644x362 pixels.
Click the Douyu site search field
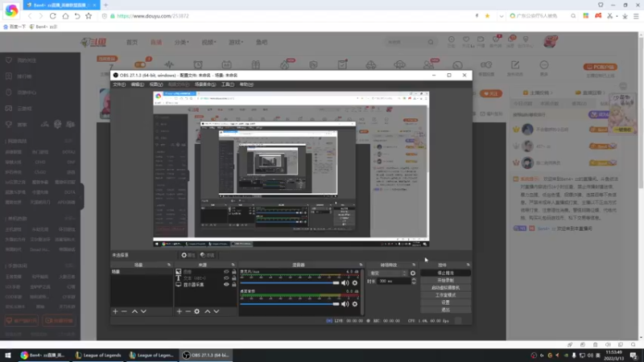(x=407, y=43)
